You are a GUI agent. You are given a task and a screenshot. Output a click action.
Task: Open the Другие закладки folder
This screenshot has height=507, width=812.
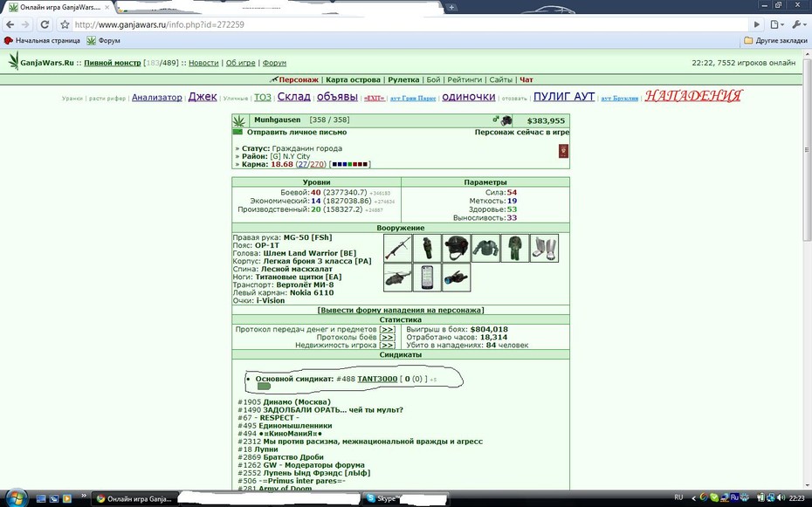point(775,40)
